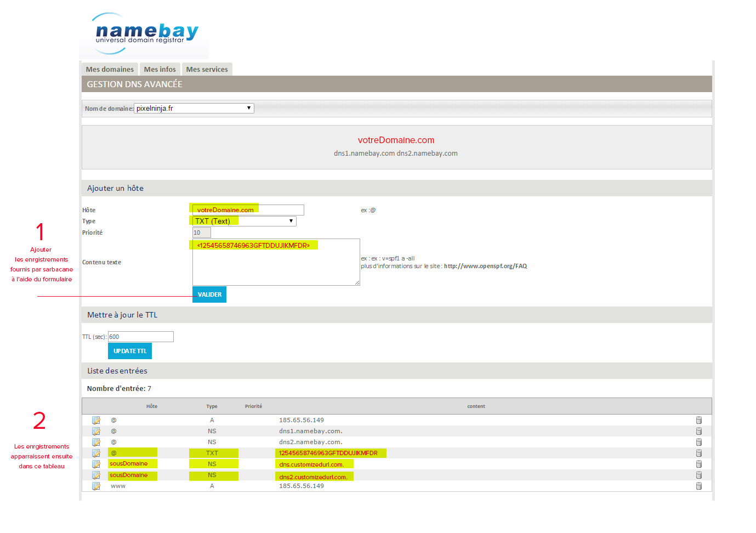Click the Hôte input field
756x533 pixels.
point(248,210)
